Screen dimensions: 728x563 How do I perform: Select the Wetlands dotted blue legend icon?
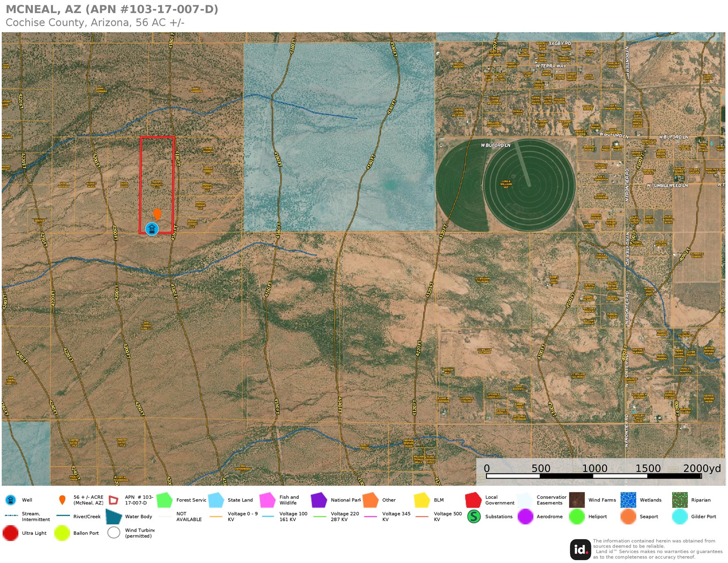[x=628, y=500]
